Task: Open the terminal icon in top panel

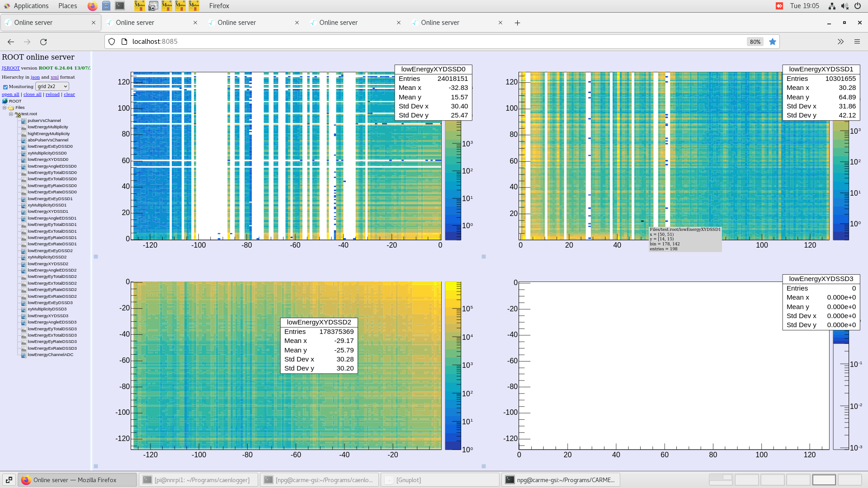Action: pyautogui.click(x=119, y=6)
